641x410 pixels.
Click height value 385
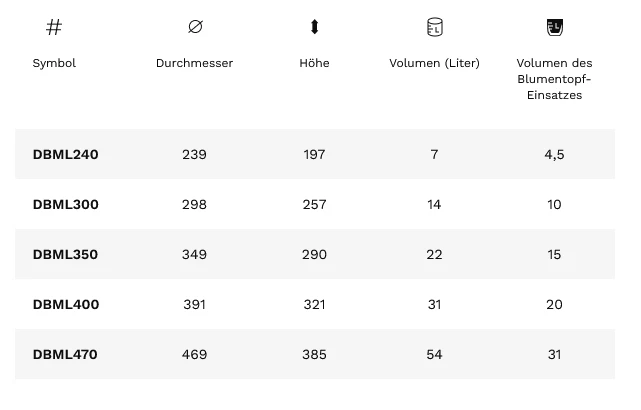pos(314,354)
